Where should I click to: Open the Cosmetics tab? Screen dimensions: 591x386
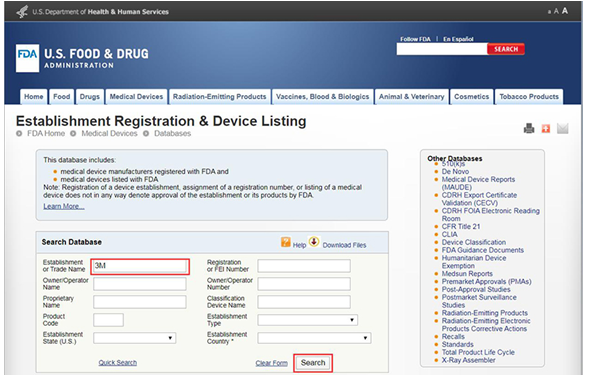[x=472, y=97]
